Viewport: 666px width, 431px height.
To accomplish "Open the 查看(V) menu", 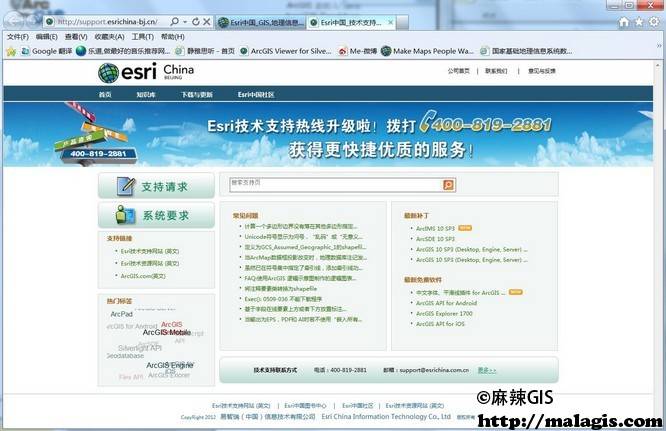I will point(76,37).
